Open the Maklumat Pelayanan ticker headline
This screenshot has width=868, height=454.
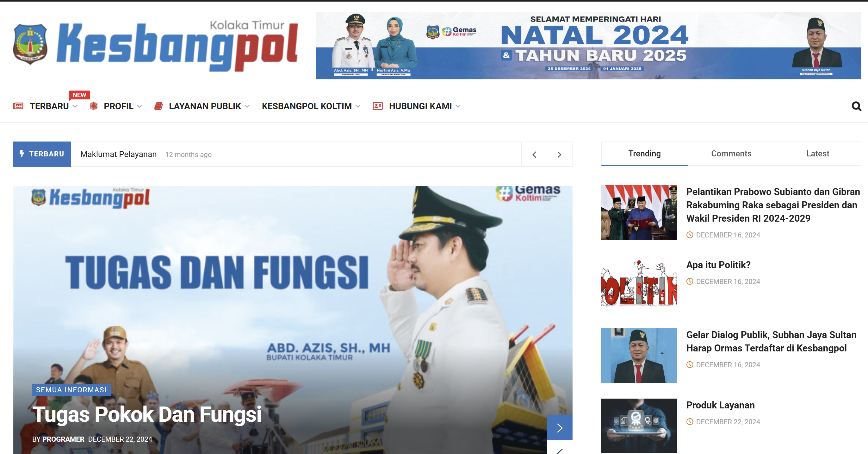(x=118, y=154)
